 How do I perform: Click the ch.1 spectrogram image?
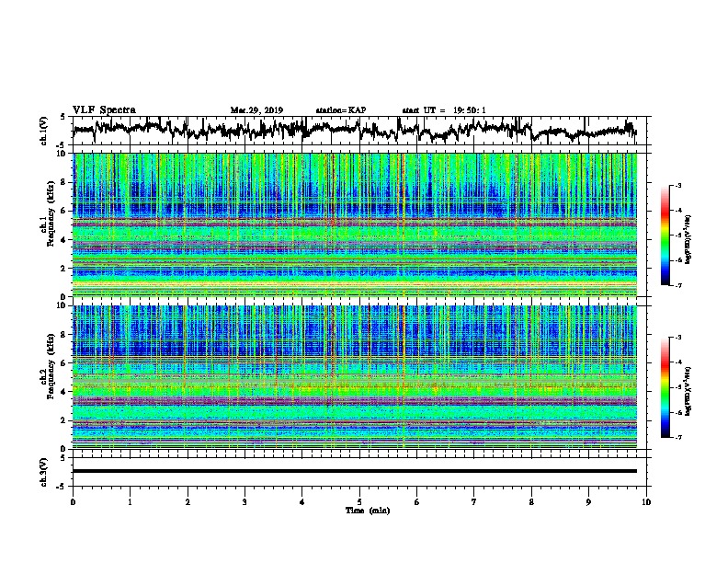[355, 224]
